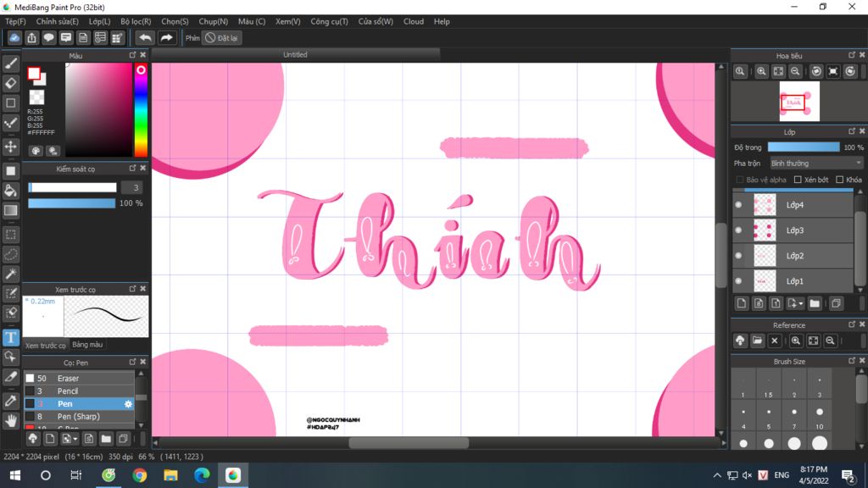Click the Redo arrow in toolbar
Image resolution: width=868 pixels, height=488 pixels.
click(166, 37)
